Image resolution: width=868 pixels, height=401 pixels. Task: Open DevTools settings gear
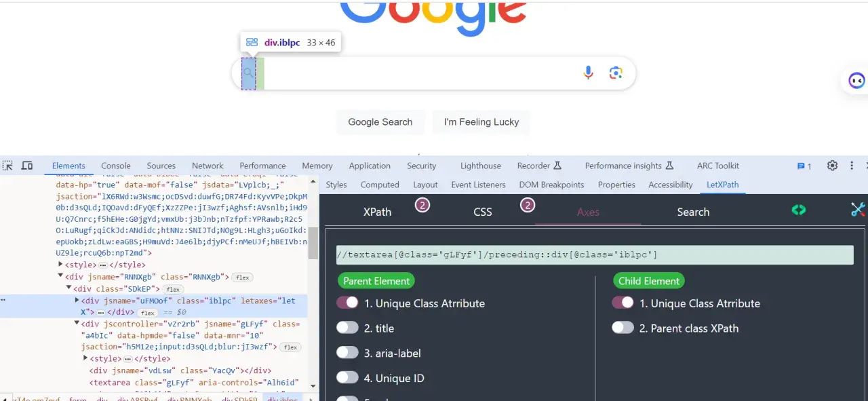pyautogui.click(x=832, y=166)
